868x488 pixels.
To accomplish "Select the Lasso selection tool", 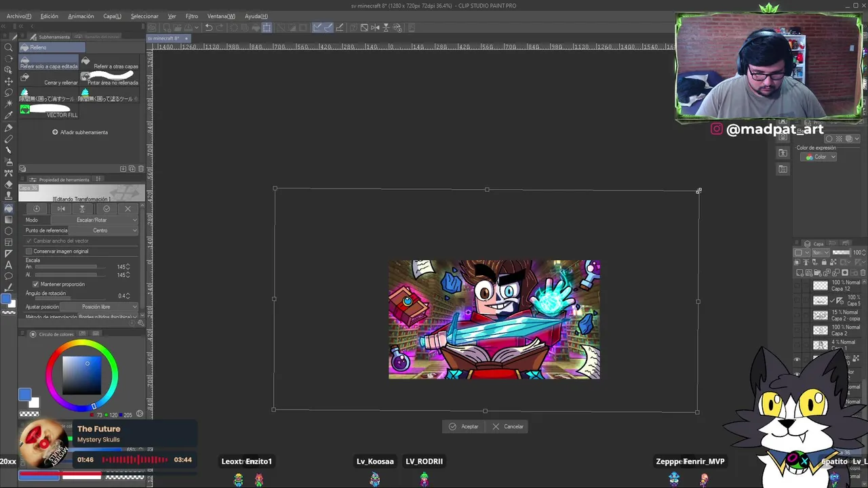I will pyautogui.click(x=9, y=92).
